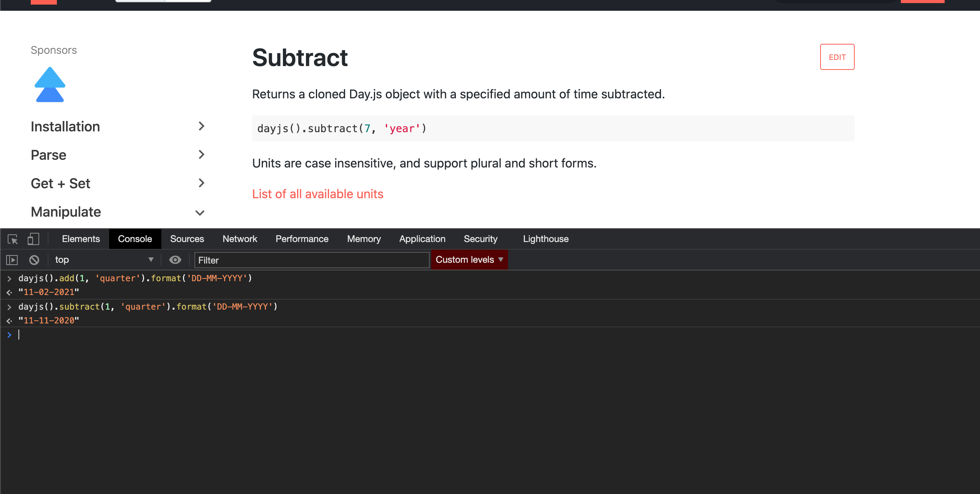Screen dimensions: 980x494
Task: Click the EDIT button
Action: tap(837, 57)
